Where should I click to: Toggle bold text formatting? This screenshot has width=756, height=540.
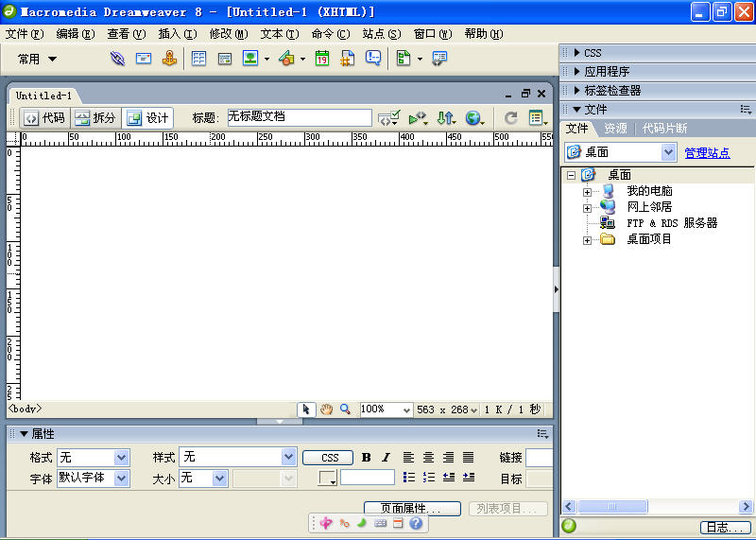pyautogui.click(x=366, y=458)
